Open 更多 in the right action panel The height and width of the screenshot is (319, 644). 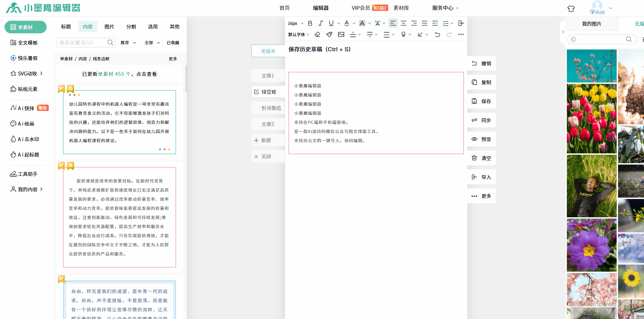[x=482, y=196]
